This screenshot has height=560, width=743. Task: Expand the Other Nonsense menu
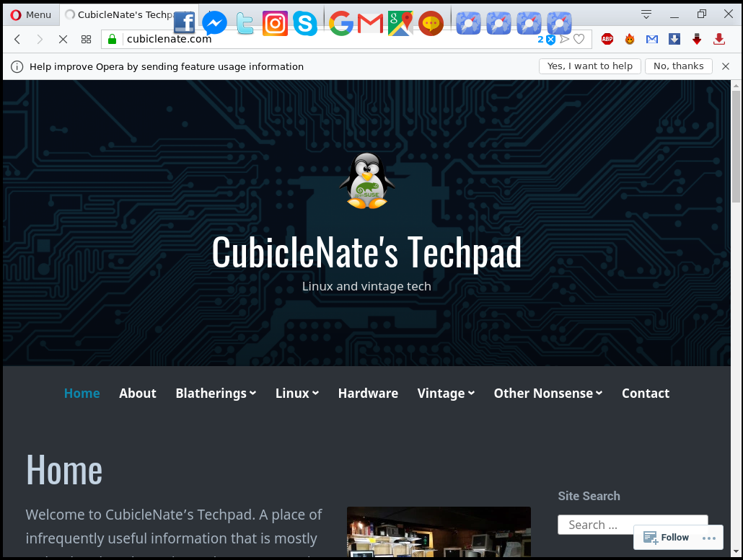coord(548,394)
